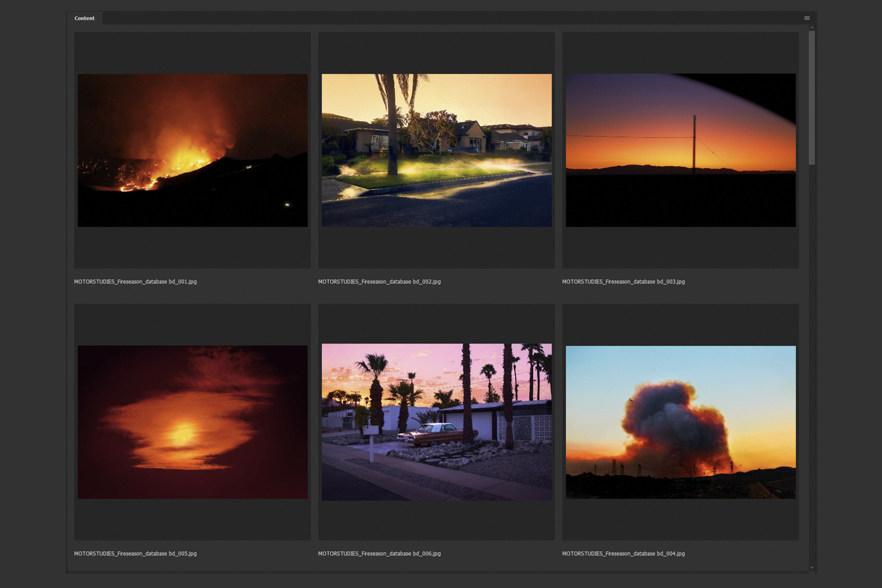The width and height of the screenshot is (882, 588).
Task: Click the filename ending bd_003.jpg
Action: pos(623,282)
